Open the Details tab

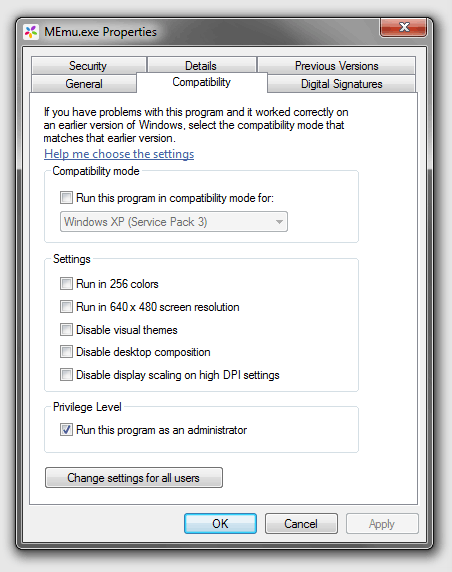tap(201, 65)
